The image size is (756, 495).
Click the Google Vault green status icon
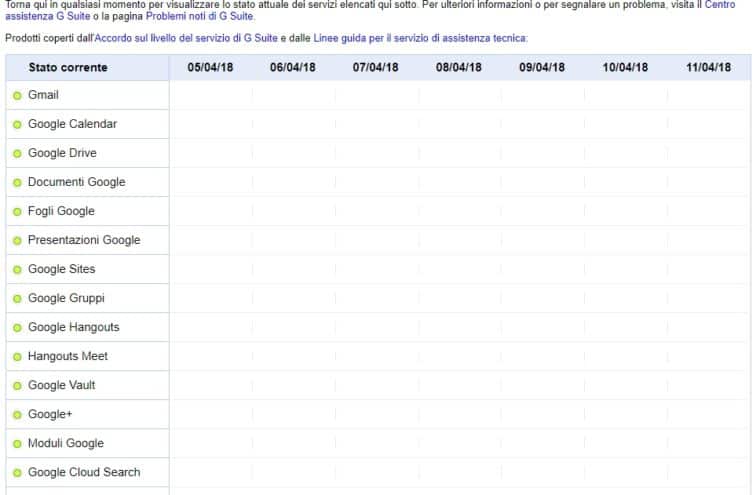point(17,386)
